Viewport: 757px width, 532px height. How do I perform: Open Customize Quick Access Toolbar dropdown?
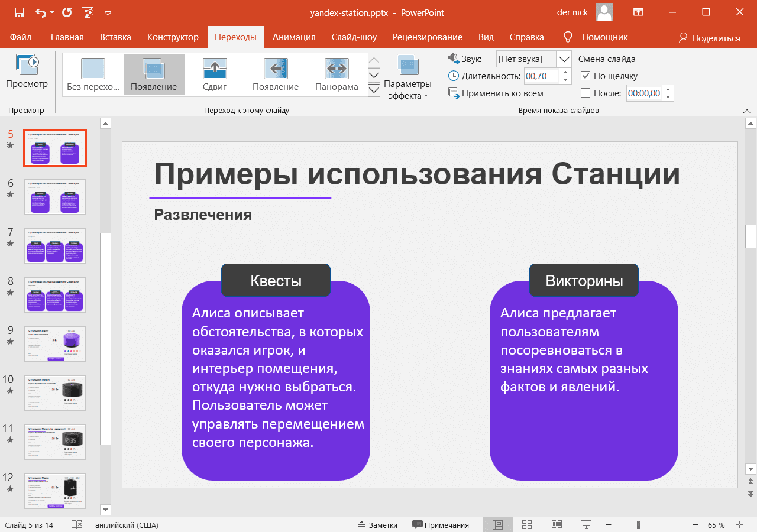click(108, 12)
